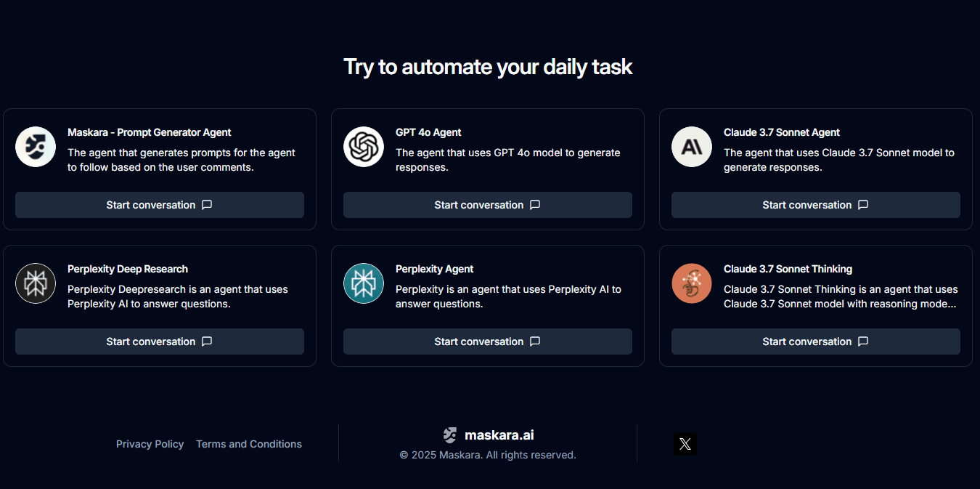
Task: Click the Claude 3.7 Sonnet Thinking title
Action: [788, 269]
